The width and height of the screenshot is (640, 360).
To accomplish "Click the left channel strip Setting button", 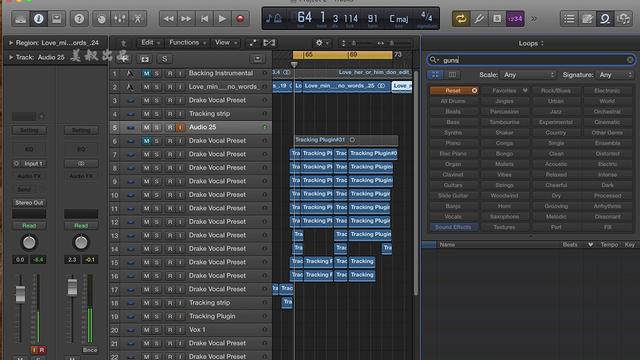I will tap(29, 131).
